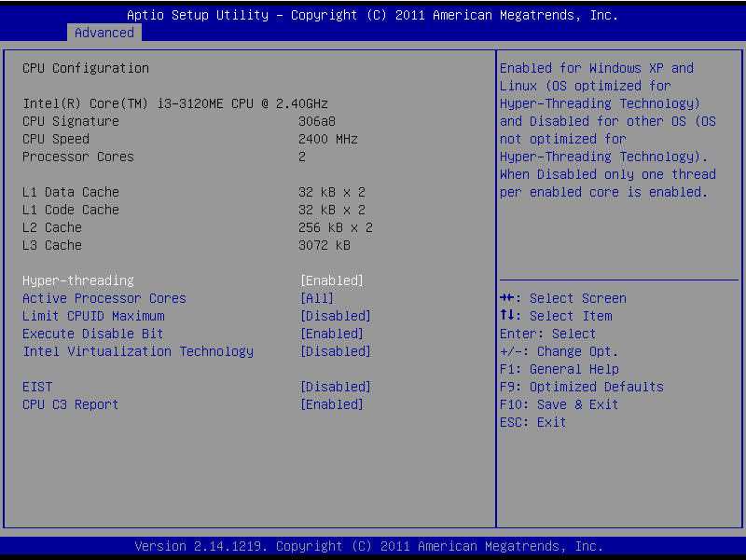The width and height of the screenshot is (746, 560).
Task: Select the EIST setting label
Action: (x=37, y=387)
